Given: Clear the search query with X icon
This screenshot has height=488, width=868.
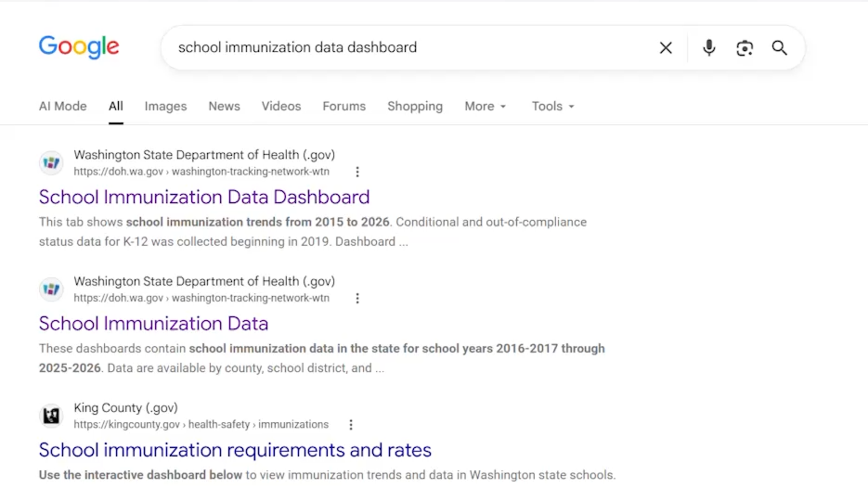Looking at the screenshot, I should coord(665,48).
